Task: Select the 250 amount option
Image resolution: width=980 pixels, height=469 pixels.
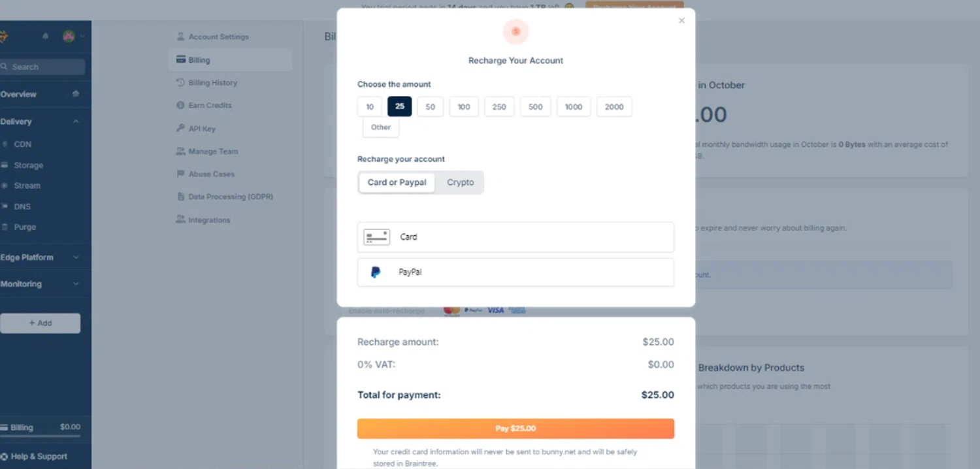Action: pos(499,106)
